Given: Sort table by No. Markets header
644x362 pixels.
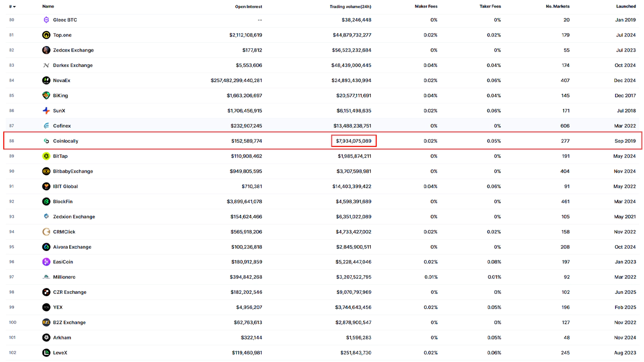Looking at the screenshot, I should pyautogui.click(x=557, y=6).
